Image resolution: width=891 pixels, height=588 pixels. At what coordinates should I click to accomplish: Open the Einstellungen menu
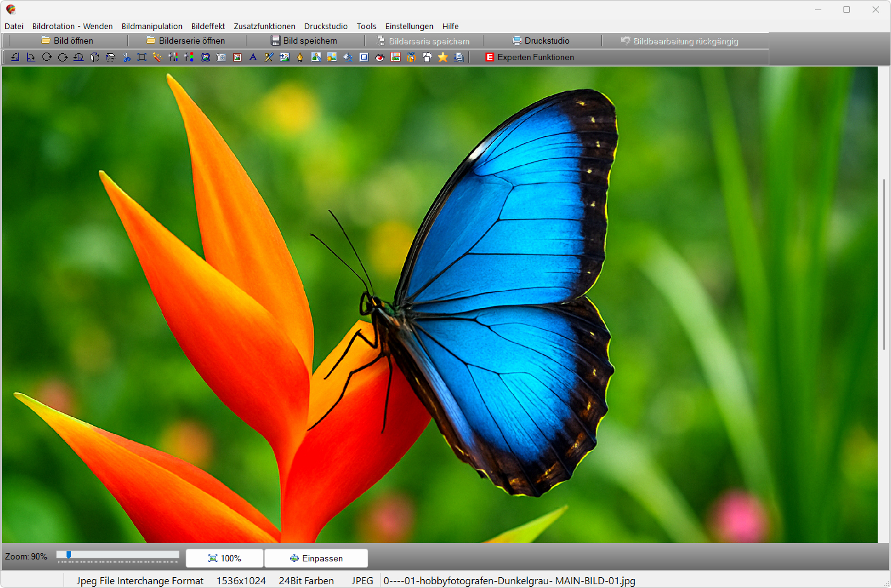tap(409, 26)
